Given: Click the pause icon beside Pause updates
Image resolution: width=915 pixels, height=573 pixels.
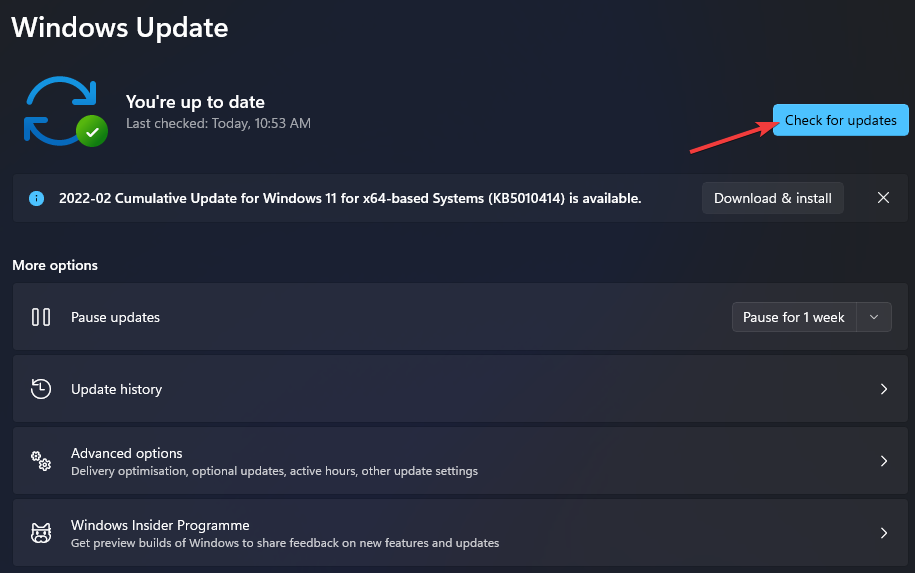Looking at the screenshot, I should [41, 317].
